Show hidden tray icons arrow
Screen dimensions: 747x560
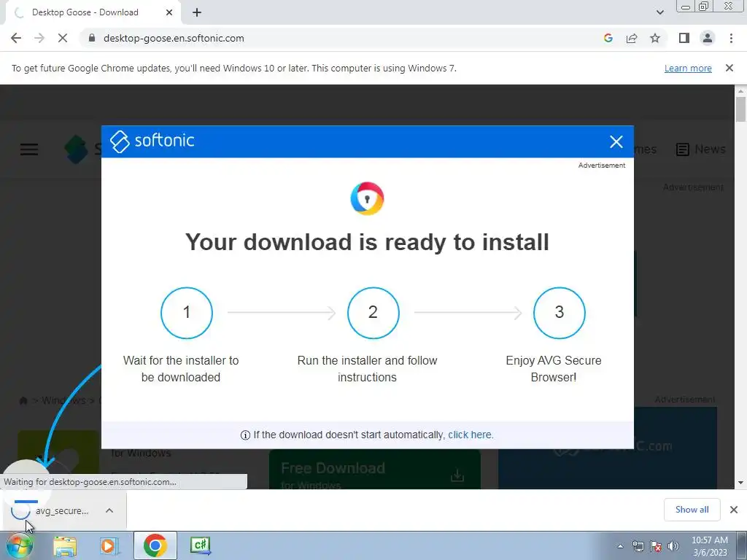620,547
